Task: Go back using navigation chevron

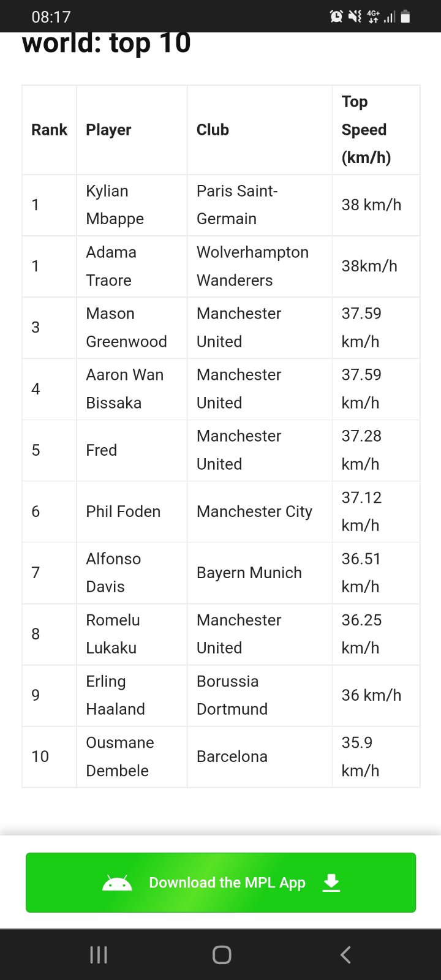Action: (345, 954)
